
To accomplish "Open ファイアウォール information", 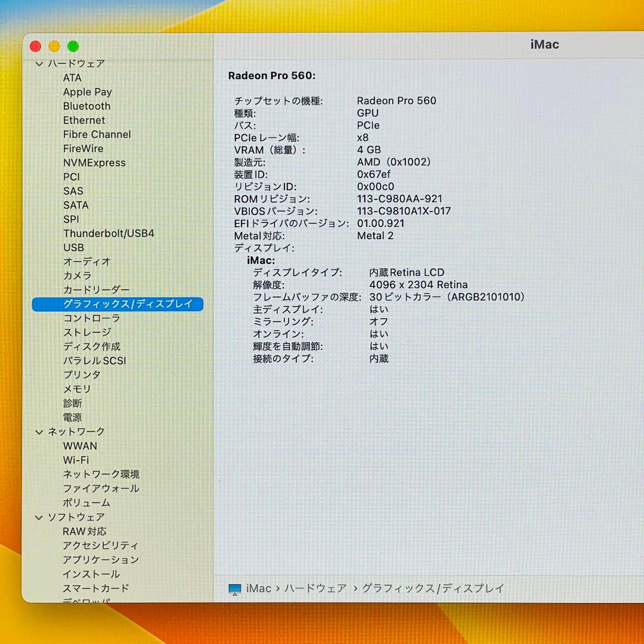I will click(100, 488).
